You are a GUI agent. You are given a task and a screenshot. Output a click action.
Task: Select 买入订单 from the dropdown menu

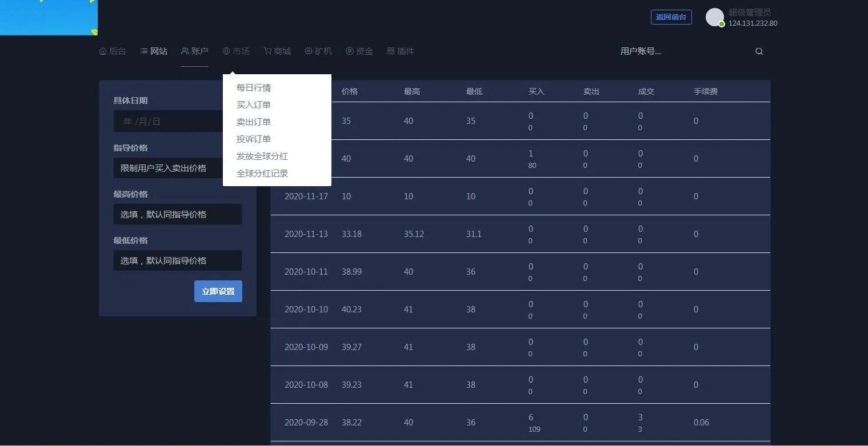[x=254, y=105]
